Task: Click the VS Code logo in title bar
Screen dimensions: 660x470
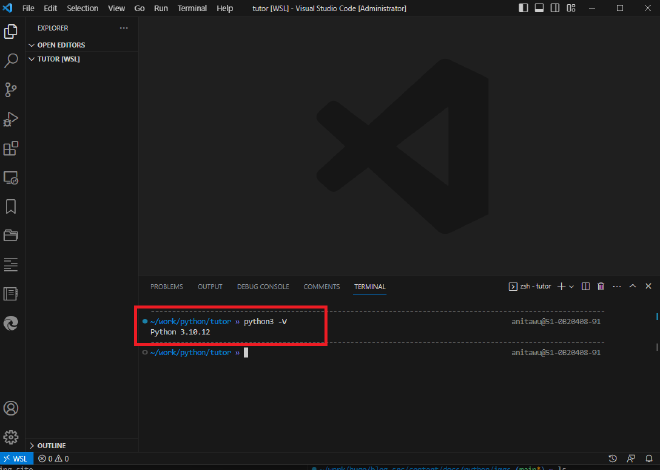Action: pos(8,8)
